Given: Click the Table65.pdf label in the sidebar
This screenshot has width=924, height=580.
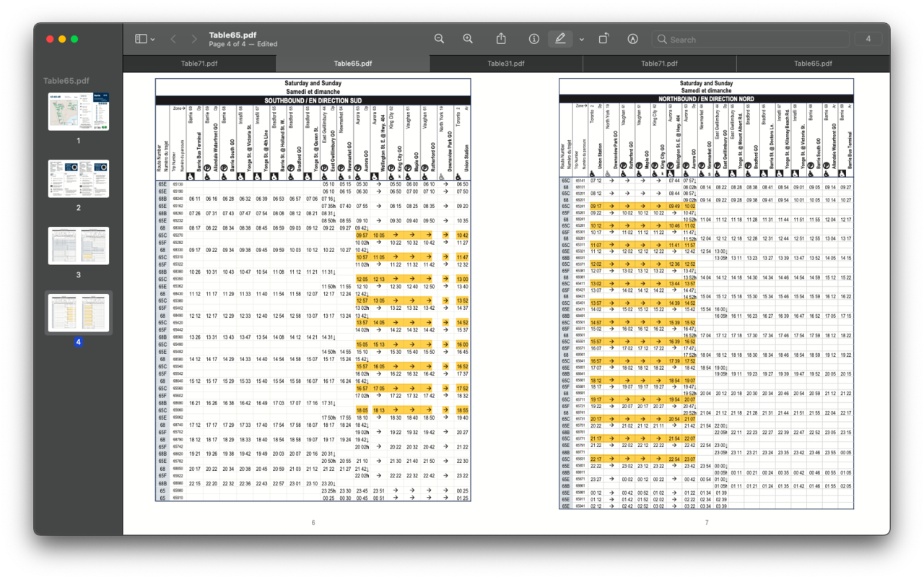Looking at the screenshot, I should tap(66, 81).
